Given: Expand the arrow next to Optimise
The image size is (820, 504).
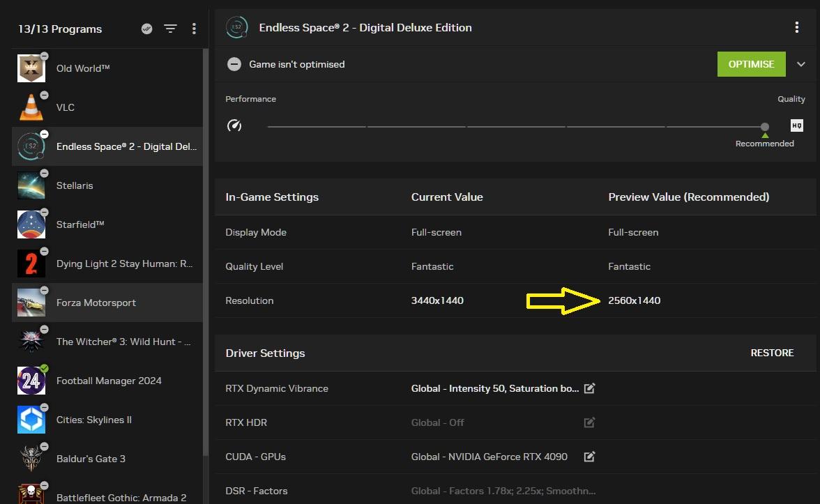Looking at the screenshot, I should [800, 64].
